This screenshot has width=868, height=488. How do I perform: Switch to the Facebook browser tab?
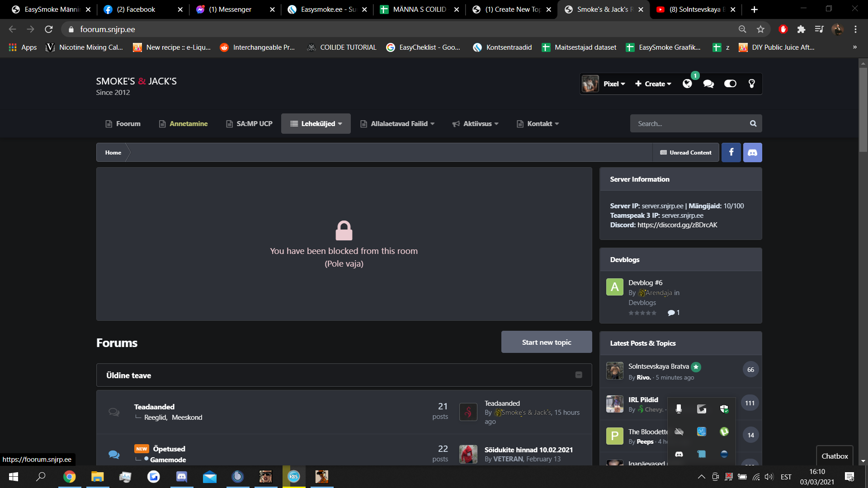point(136,9)
